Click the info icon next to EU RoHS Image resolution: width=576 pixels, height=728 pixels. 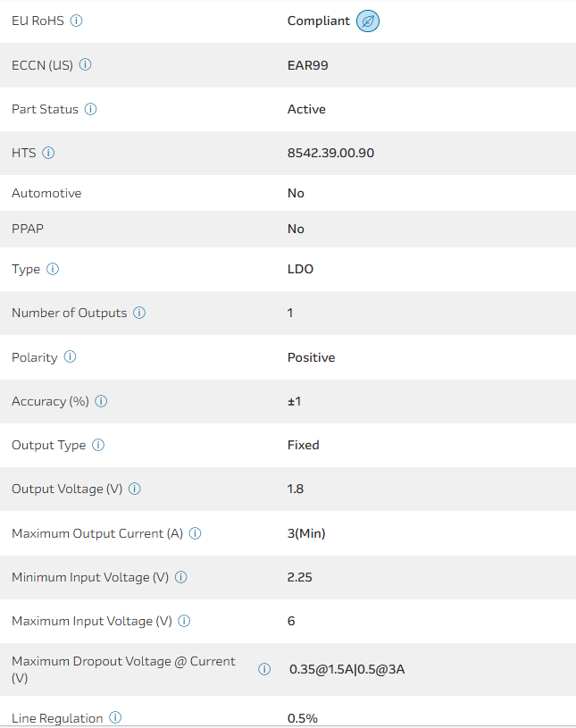[x=76, y=21]
